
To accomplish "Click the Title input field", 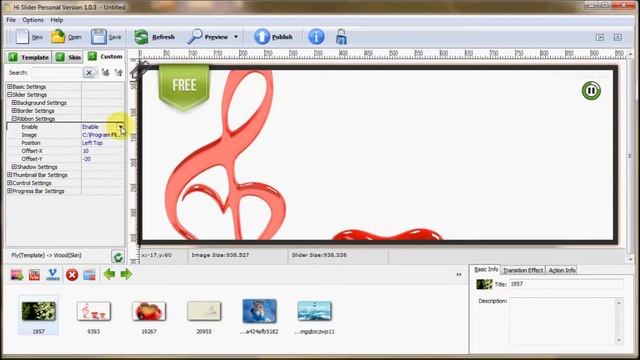I will 566,284.
